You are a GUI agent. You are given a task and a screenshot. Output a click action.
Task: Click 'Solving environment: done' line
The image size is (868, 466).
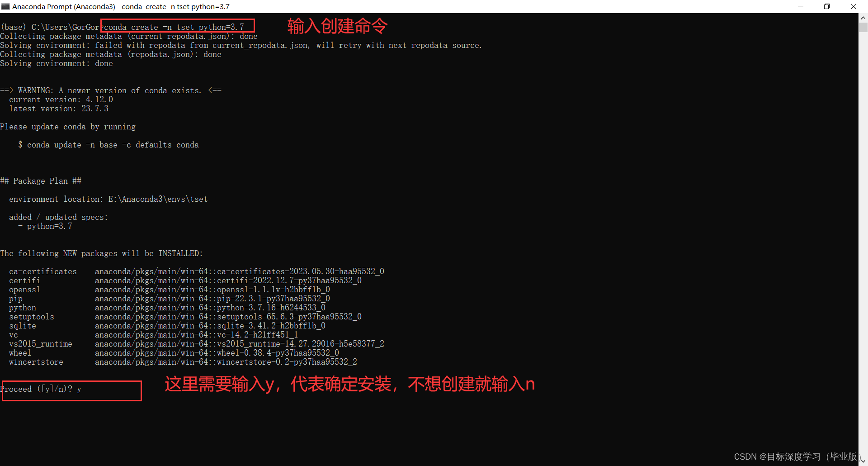point(57,63)
